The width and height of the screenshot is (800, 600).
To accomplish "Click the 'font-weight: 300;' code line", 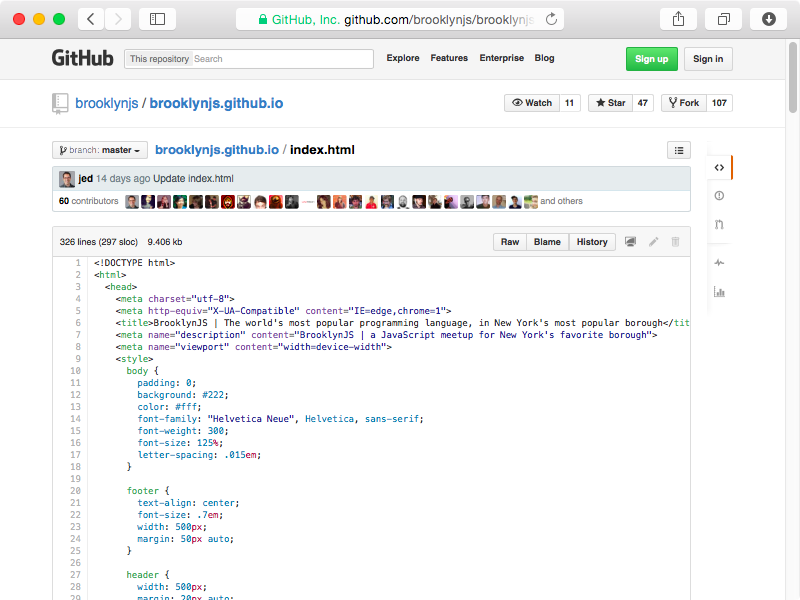I will click(x=183, y=431).
